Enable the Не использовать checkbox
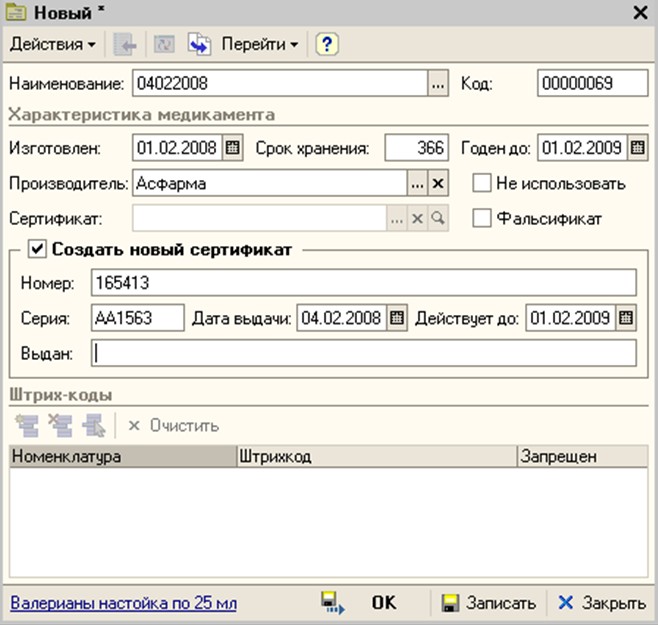The image size is (658, 625). coord(482,184)
